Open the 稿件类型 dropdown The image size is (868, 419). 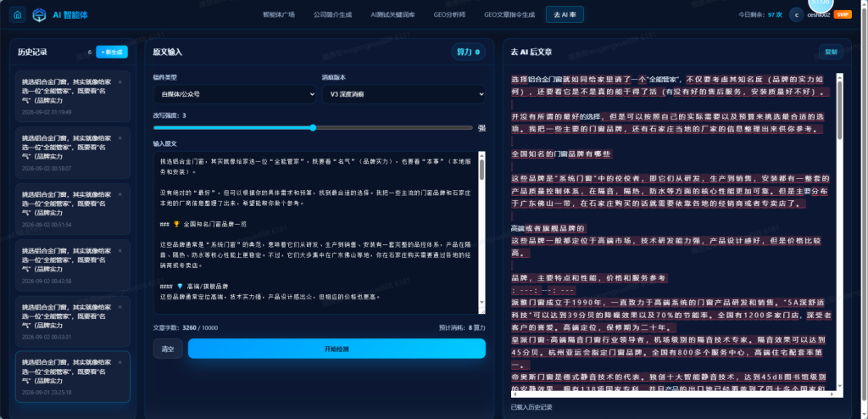coord(235,94)
